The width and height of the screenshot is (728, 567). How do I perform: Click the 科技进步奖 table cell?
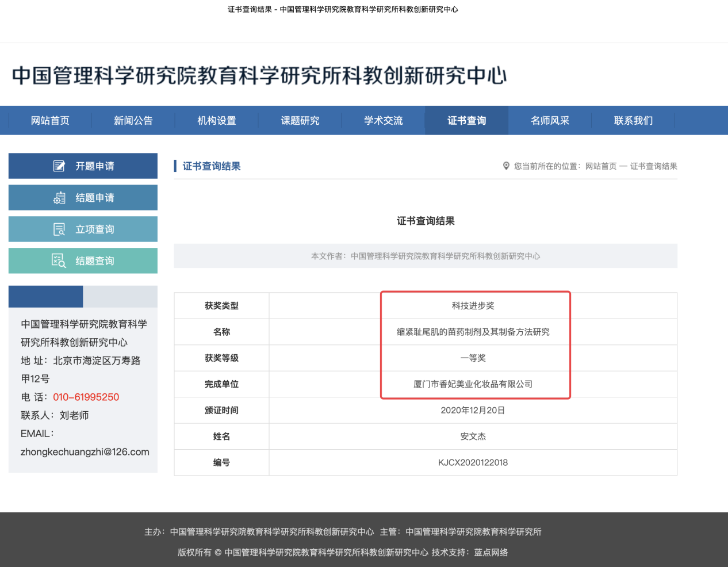pyautogui.click(x=473, y=306)
